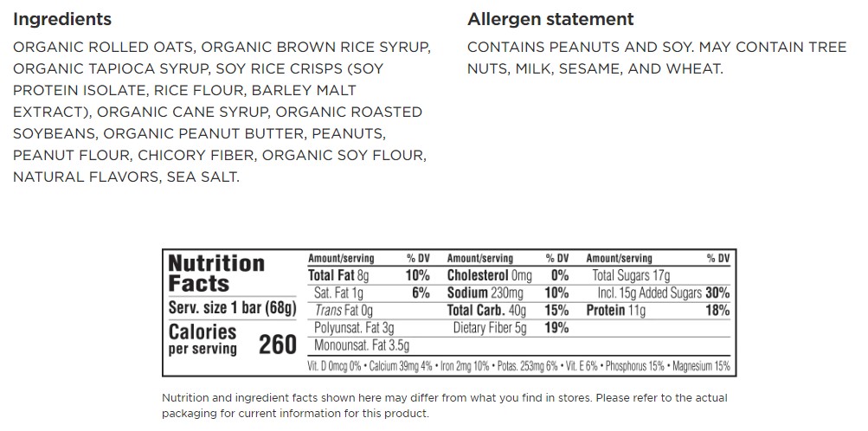
Task: Click the Polyunsat. Fat 3g row
Action: [354, 327]
